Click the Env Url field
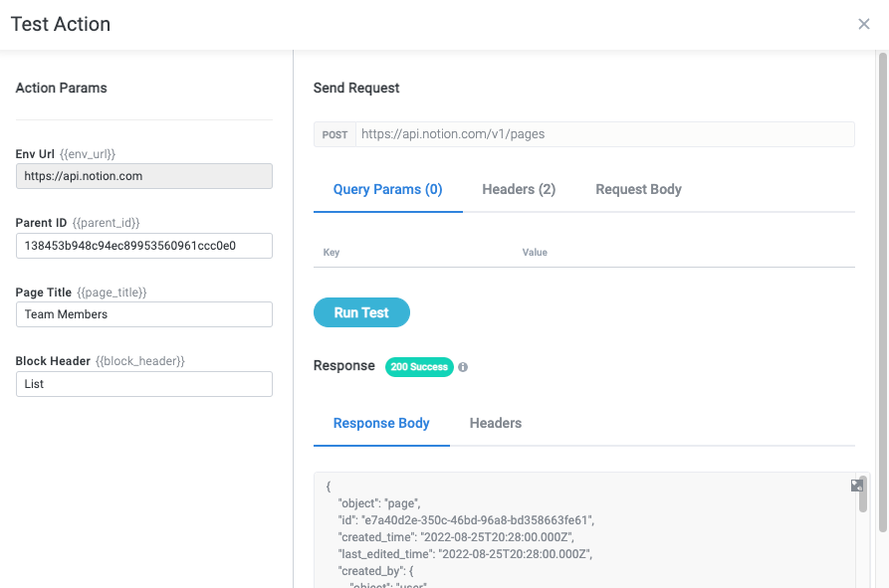 click(143, 175)
